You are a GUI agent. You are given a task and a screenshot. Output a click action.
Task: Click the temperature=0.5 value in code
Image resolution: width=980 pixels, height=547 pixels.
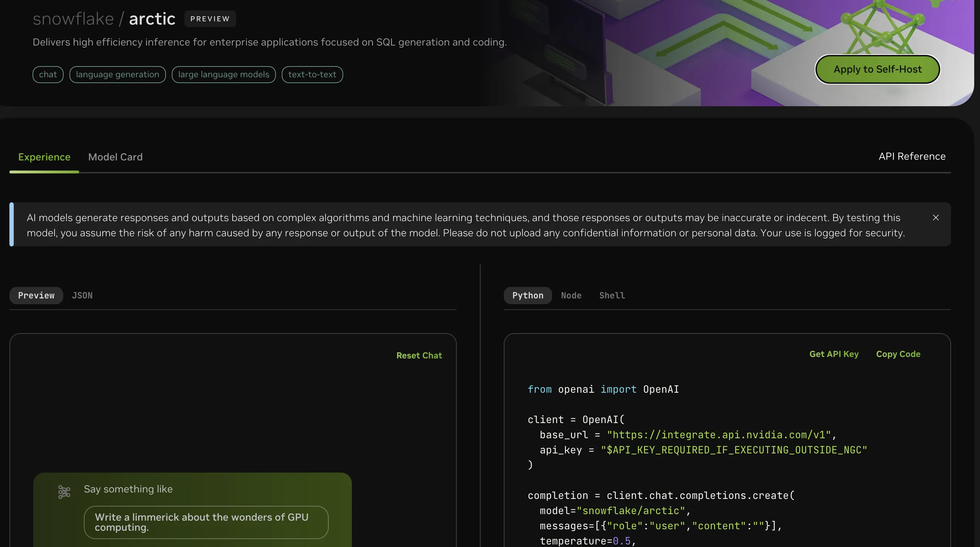[x=621, y=540]
